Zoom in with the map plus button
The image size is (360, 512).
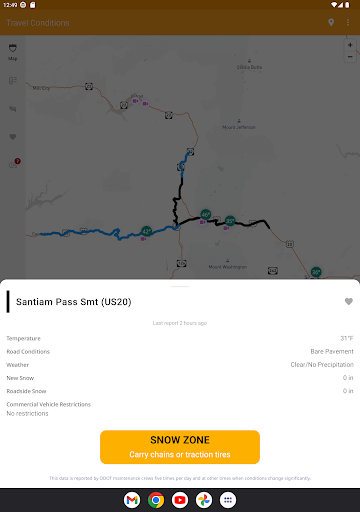(x=350, y=45)
